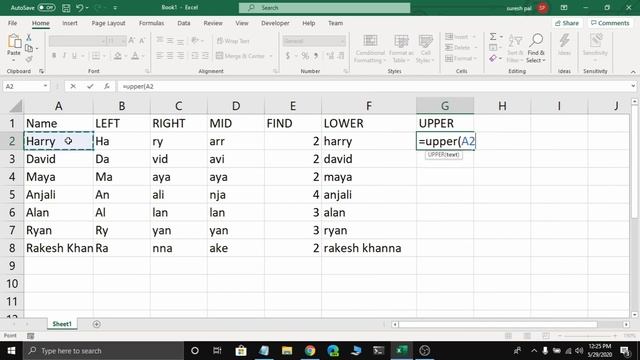Click the Search box in title bar
The image size is (640, 360).
point(324,7)
